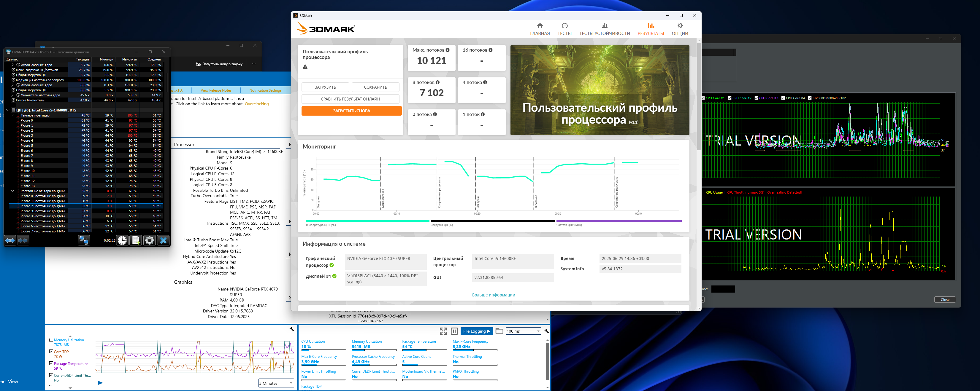This screenshot has height=391, width=980.
Task: Open HWiNFO sensor settings gear
Action: tap(150, 240)
